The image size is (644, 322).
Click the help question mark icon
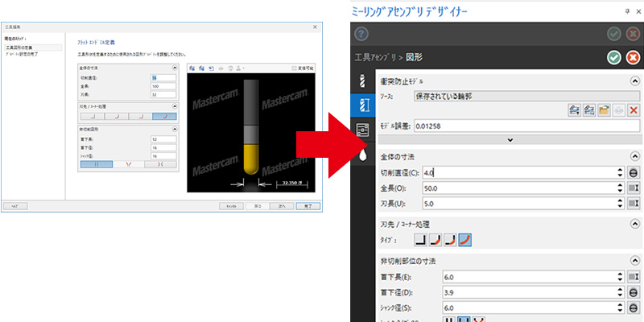pos(361,34)
